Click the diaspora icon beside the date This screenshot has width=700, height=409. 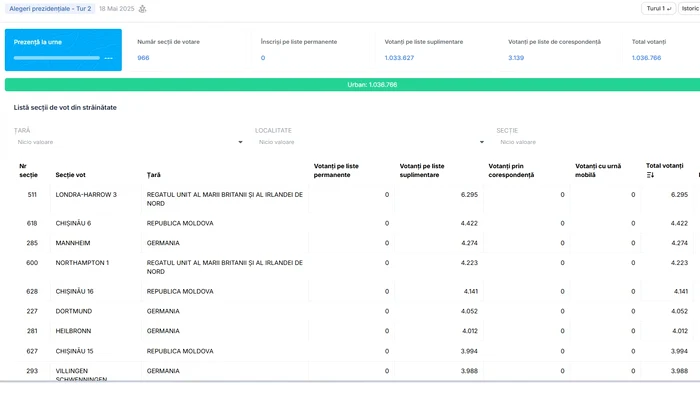pyautogui.click(x=142, y=8)
